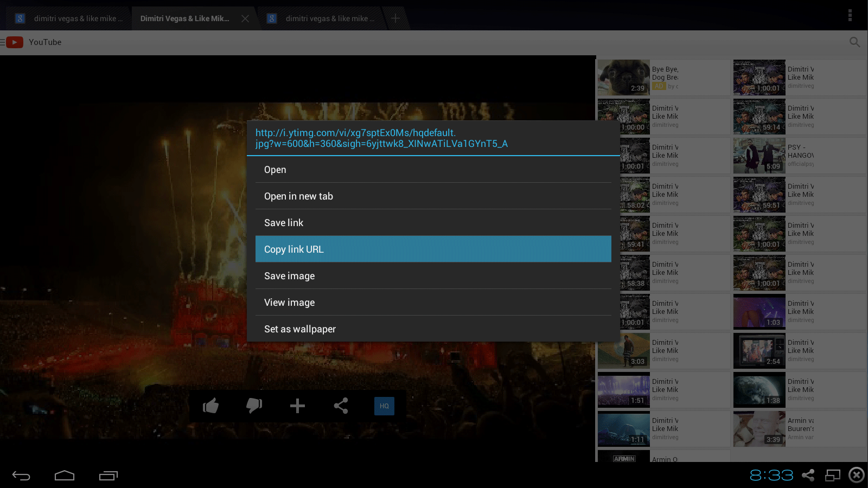This screenshot has height=488, width=868.
Task: Open a new browser tab
Action: 395,18
